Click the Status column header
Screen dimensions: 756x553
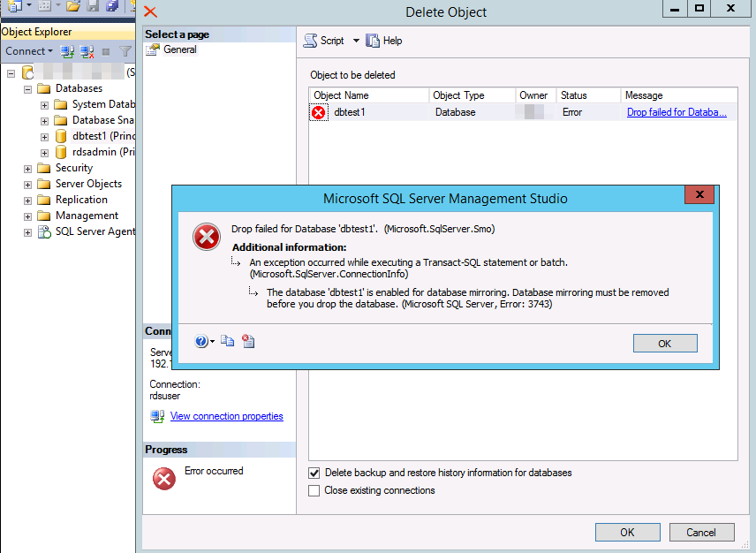[588, 95]
